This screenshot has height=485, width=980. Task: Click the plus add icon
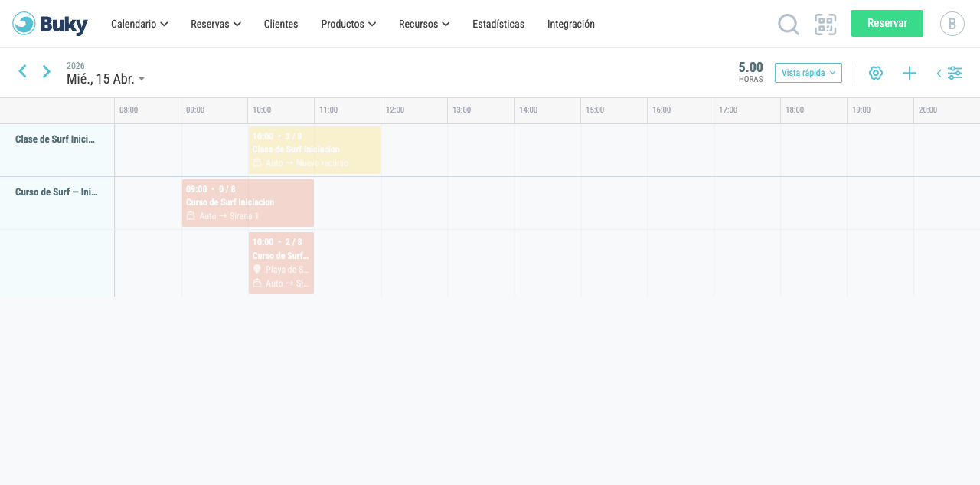[x=910, y=73]
